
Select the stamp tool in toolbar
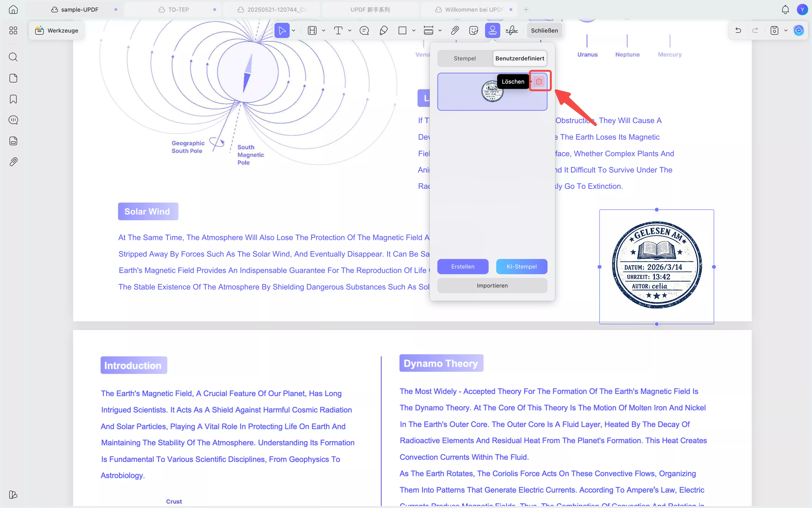point(492,31)
